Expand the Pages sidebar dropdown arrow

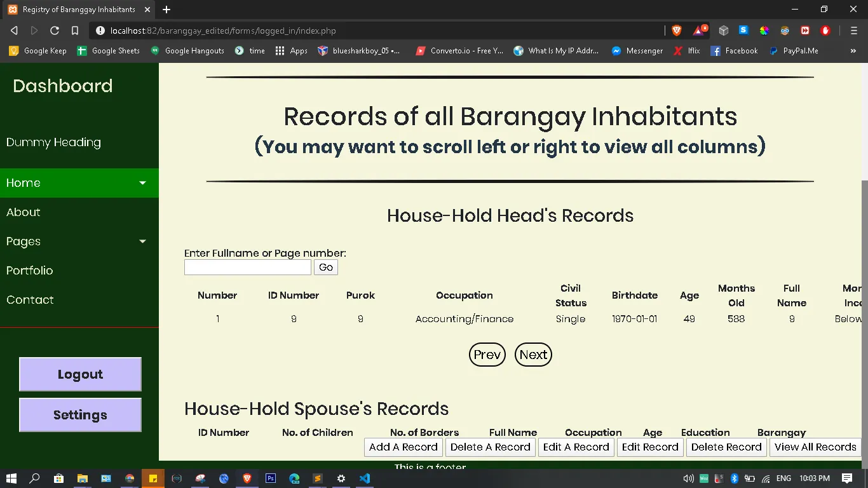coord(142,241)
